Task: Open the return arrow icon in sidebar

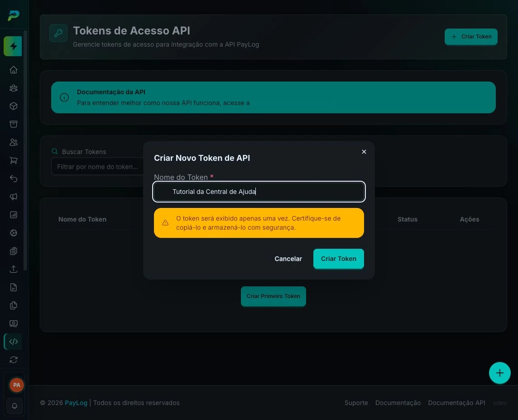Action: [14, 179]
